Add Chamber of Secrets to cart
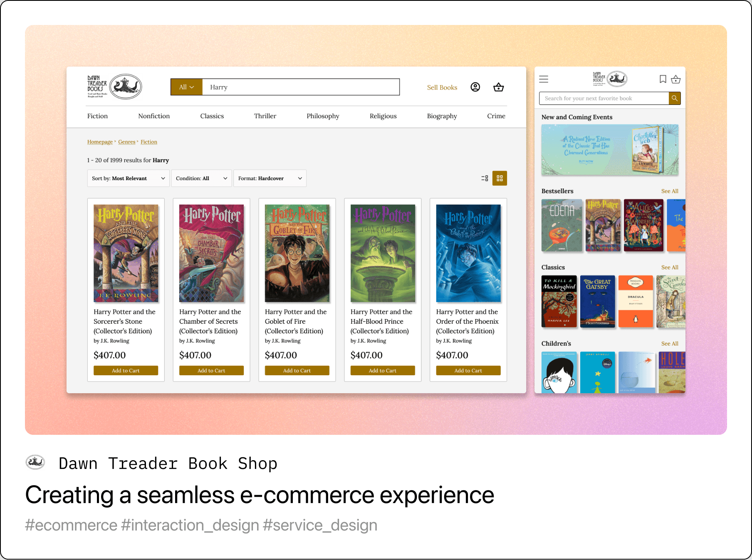Viewport: 752px width, 560px height. [211, 370]
